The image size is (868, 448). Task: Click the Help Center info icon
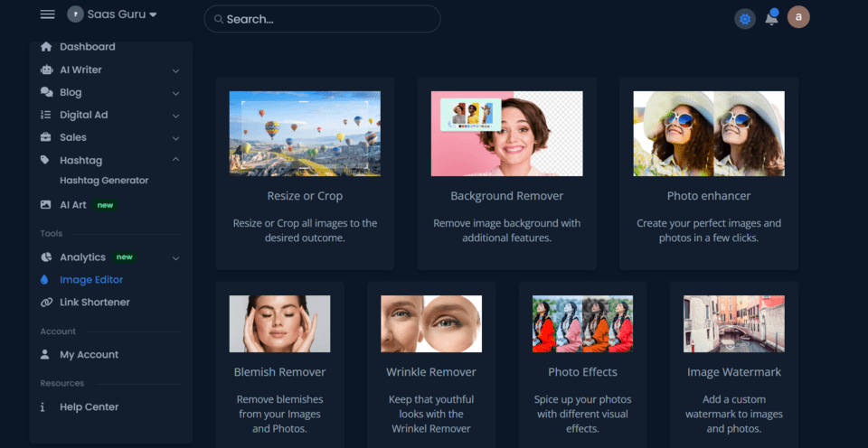43,407
